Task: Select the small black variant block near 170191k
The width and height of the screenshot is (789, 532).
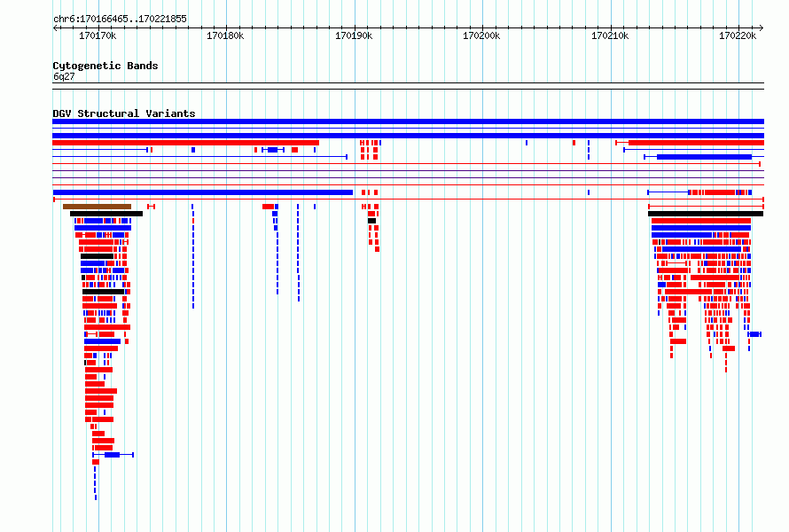Action: 371,221
